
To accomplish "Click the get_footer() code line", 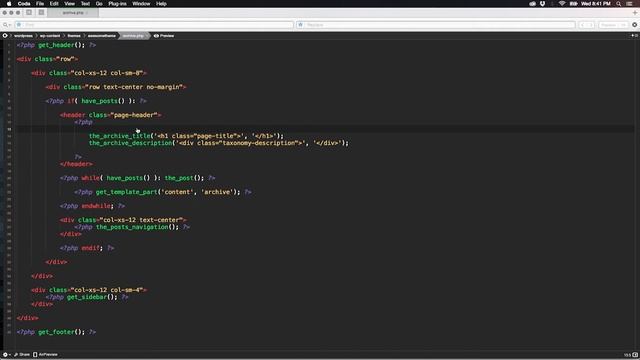I will coord(56,332).
